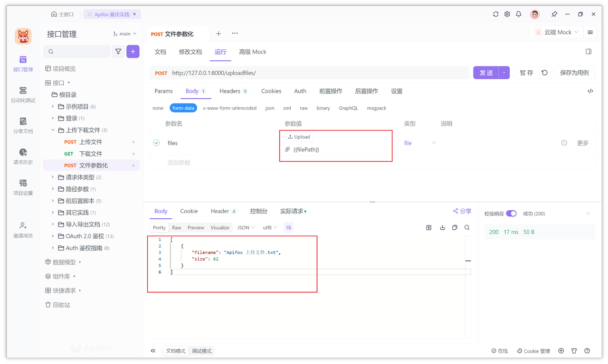Image resolution: width=608 pixels, height=364 pixels.
Task: Open the 前置操作 tab
Action: [x=331, y=91]
